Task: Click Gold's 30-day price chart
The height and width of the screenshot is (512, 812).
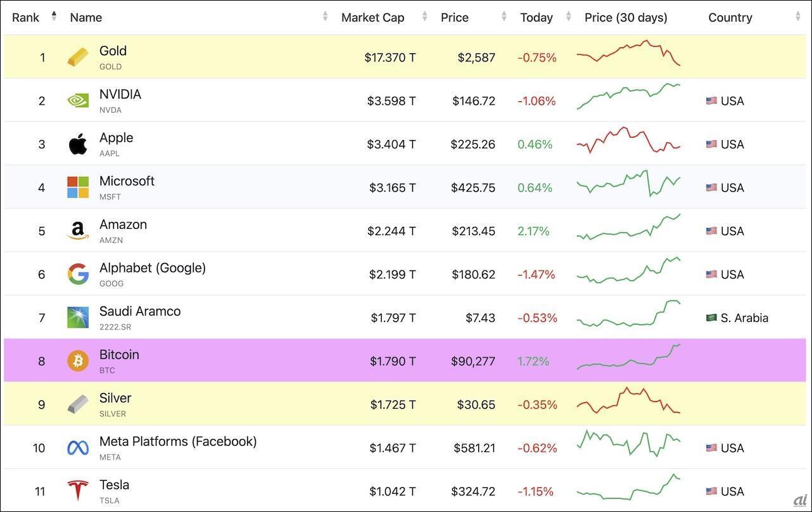Action: [x=628, y=53]
